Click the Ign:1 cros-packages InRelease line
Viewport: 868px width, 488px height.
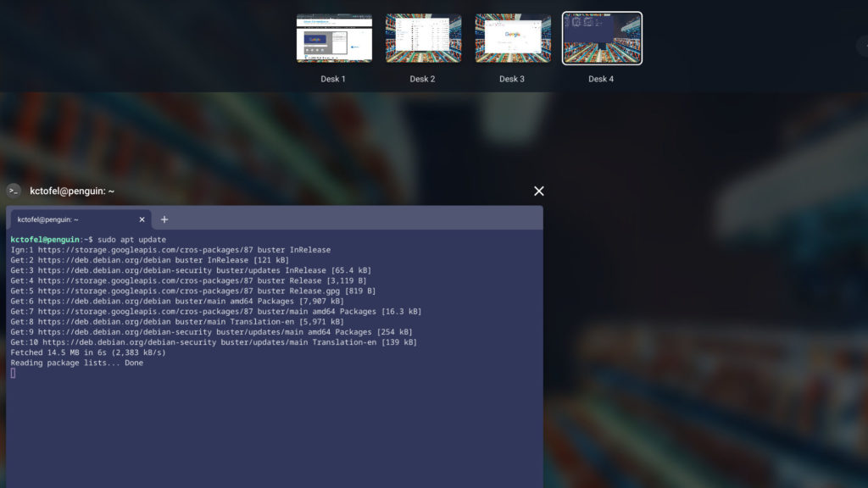[x=170, y=250]
